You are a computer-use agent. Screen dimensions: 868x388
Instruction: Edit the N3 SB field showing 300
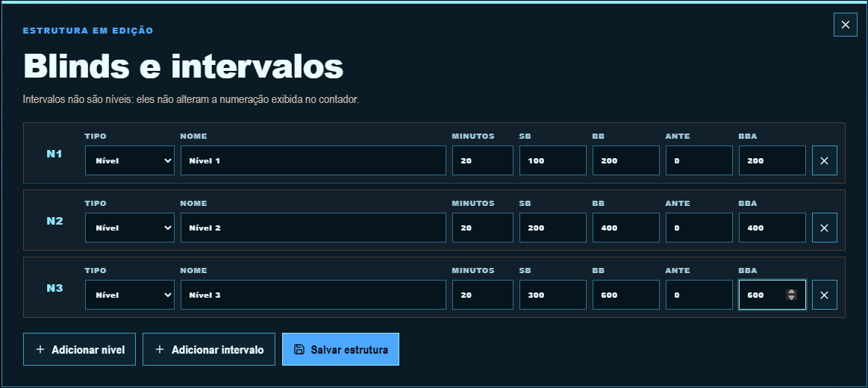pyautogui.click(x=553, y=295)
